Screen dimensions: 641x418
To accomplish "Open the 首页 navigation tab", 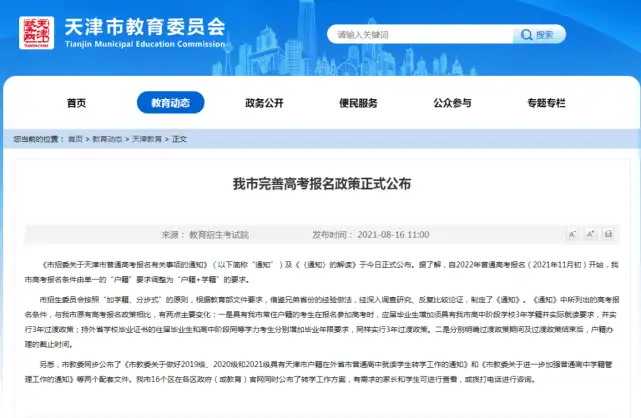I will pyautogui.click(x=76, y=103).
